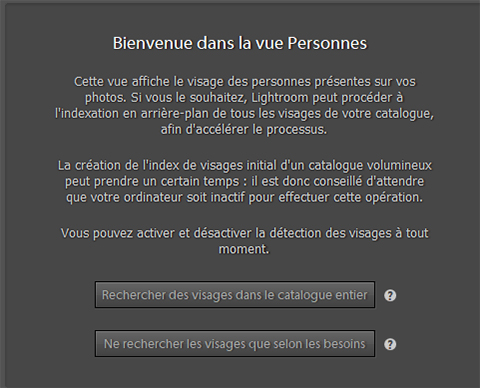Image resolution: width=480 pixels, height=388 pixels.
Task: Click the 'Bienvenue dans la vue Personnes' heading
Action: coord(240,43)
